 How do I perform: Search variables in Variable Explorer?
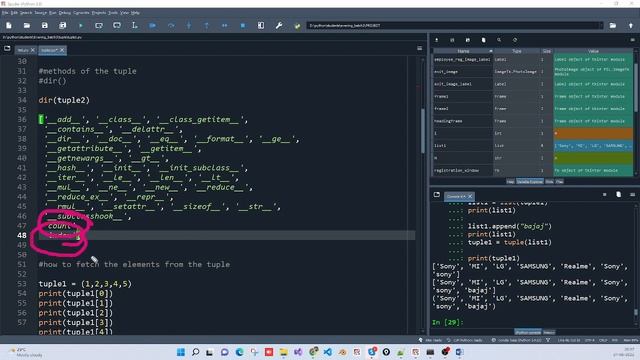499,40
